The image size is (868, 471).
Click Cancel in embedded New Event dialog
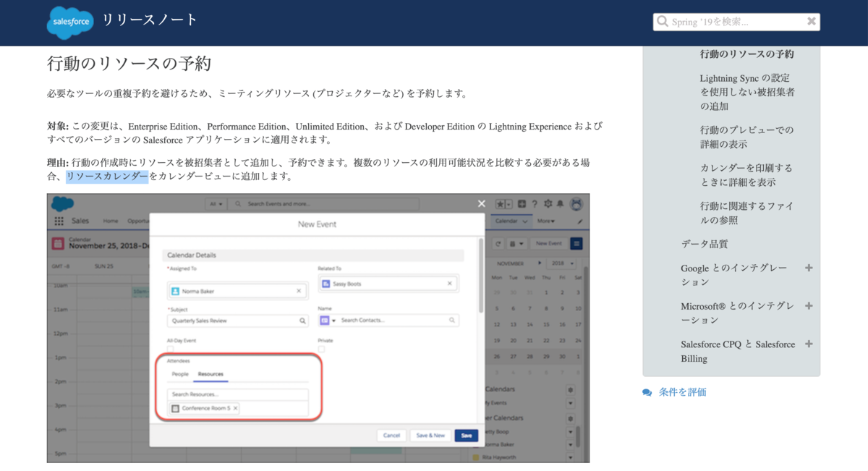pos(391,436)
